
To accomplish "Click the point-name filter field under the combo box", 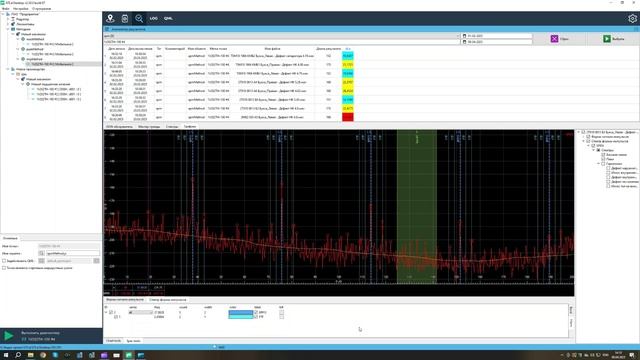I will coord(282,42).
